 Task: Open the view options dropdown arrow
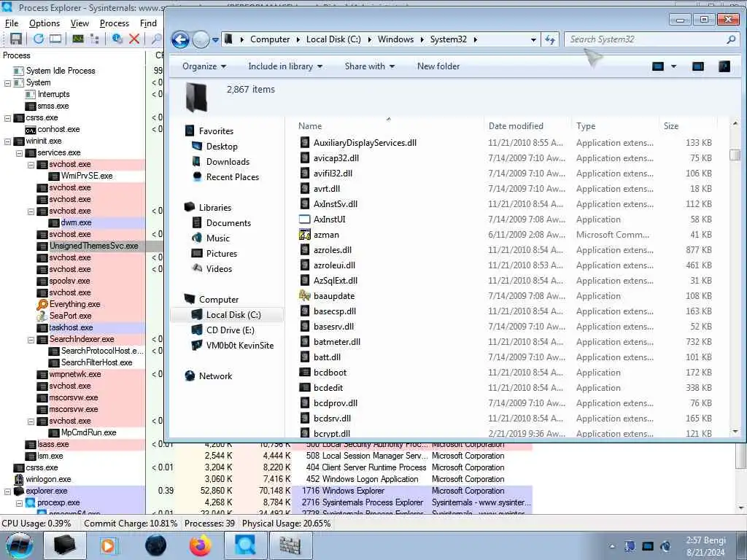pos(673,66)
